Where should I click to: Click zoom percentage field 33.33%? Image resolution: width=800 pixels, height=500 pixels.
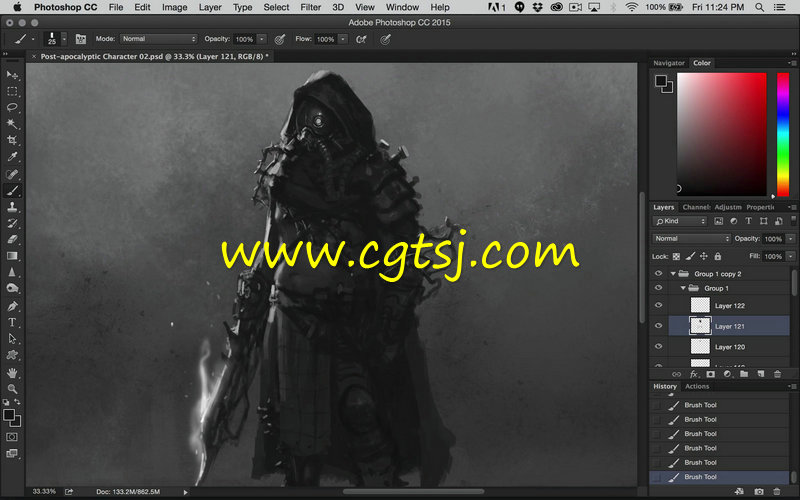[x=44, y=491]
